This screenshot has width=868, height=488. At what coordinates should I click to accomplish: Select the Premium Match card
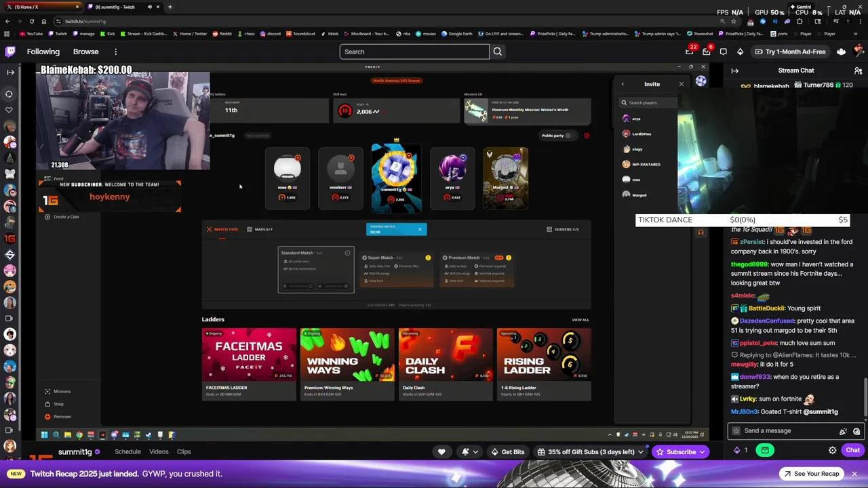tap(477, 270)
